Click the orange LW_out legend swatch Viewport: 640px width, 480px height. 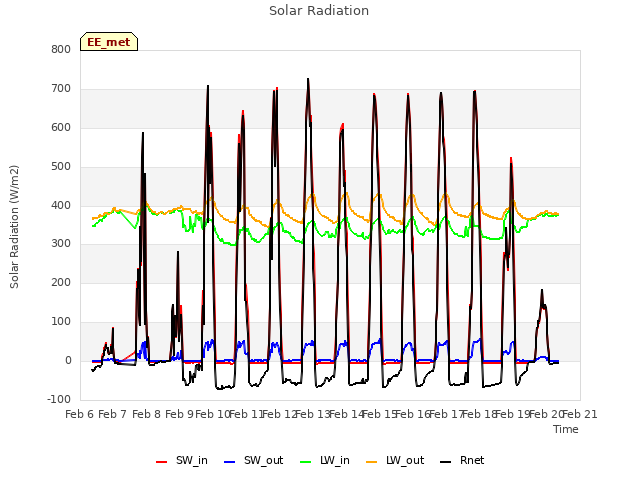[372, 462]
